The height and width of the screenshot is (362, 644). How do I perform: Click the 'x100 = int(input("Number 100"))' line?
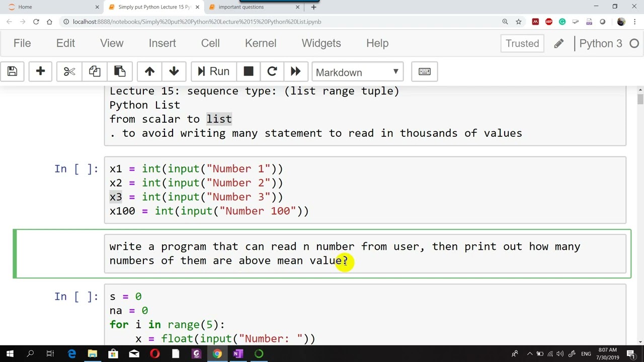[209, 211]
